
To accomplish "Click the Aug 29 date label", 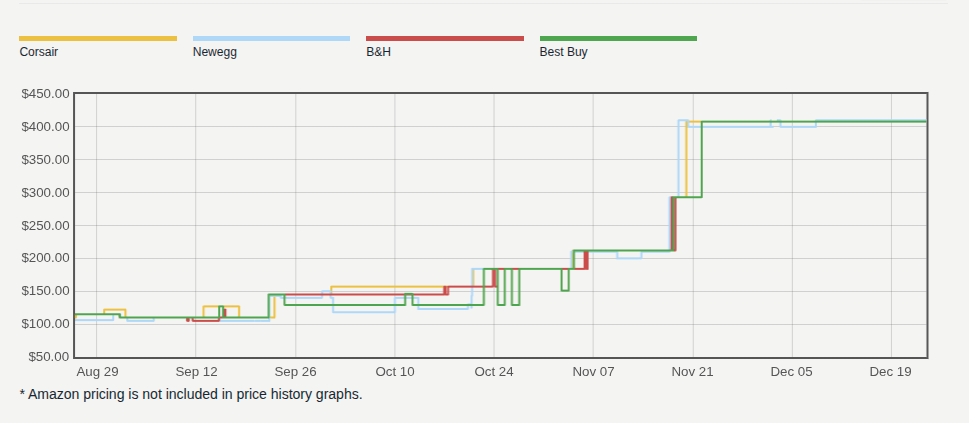I will tap(97, 372).
